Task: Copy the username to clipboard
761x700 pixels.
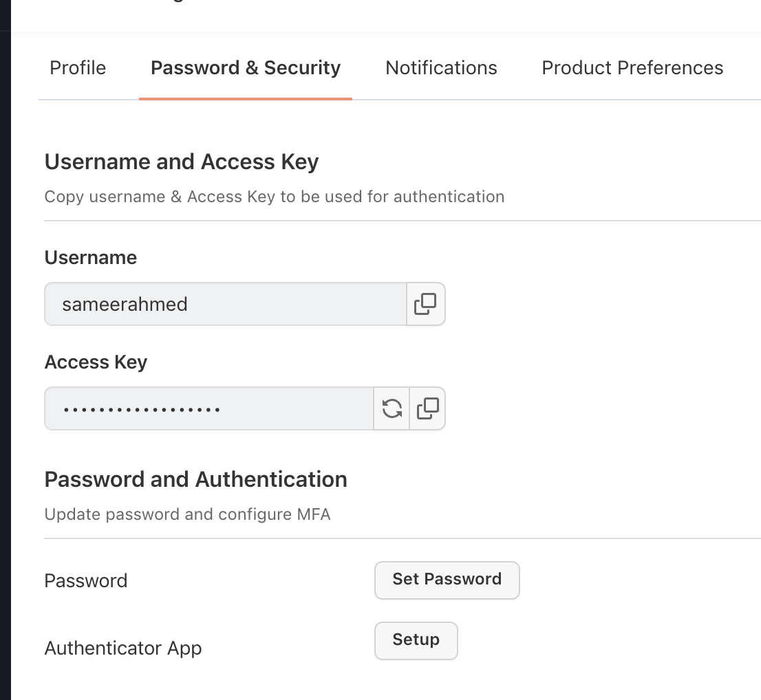Action: pos(425,304)
